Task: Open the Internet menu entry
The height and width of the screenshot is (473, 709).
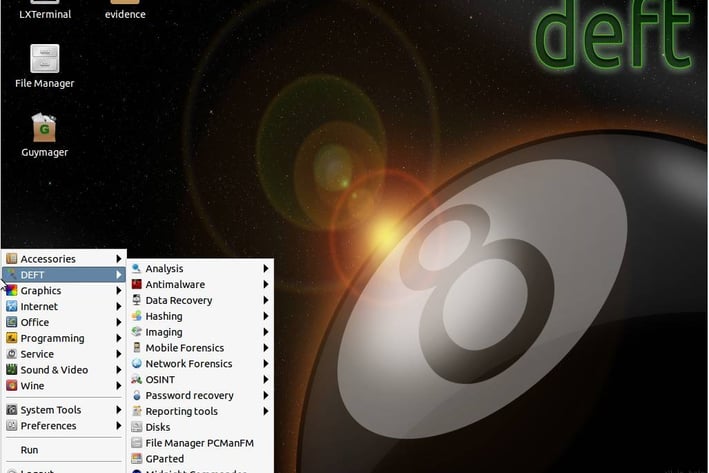Action: pyautogui.click(x=64, y=306)
